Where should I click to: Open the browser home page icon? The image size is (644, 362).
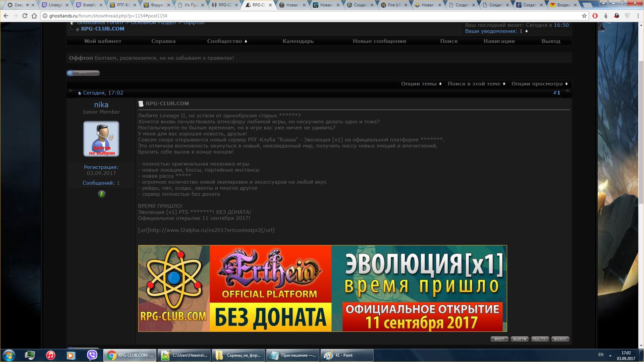pyautogui.click(x=34, y=16)
